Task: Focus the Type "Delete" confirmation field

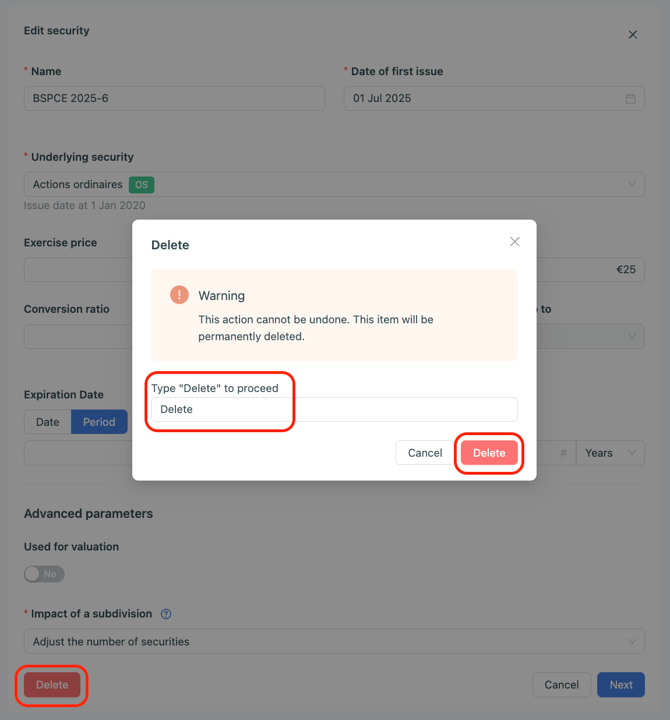Action: [334, 409]
